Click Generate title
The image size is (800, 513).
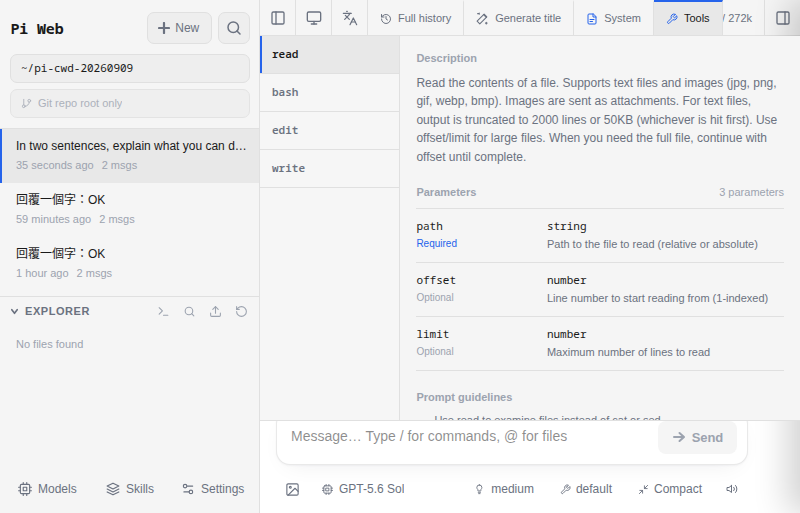tap(518, 18)
